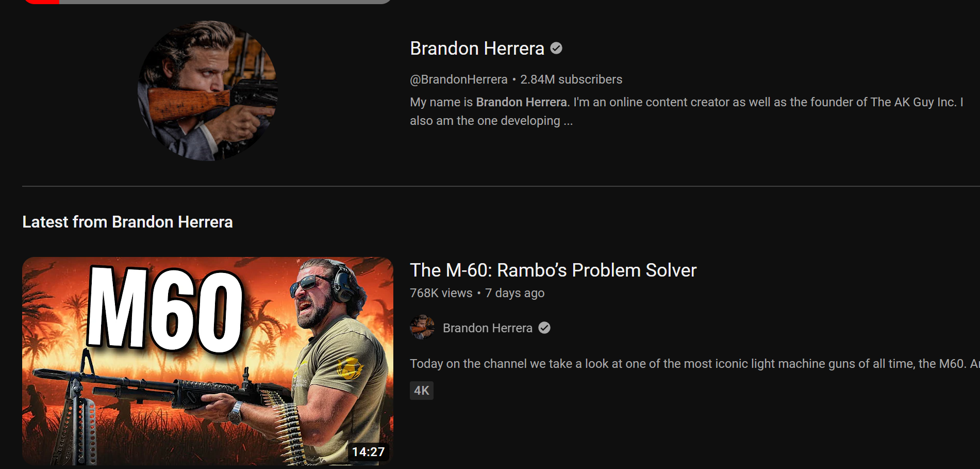980x469 pixels.
Task: Open the channel description paragraph
Action: 687,111
